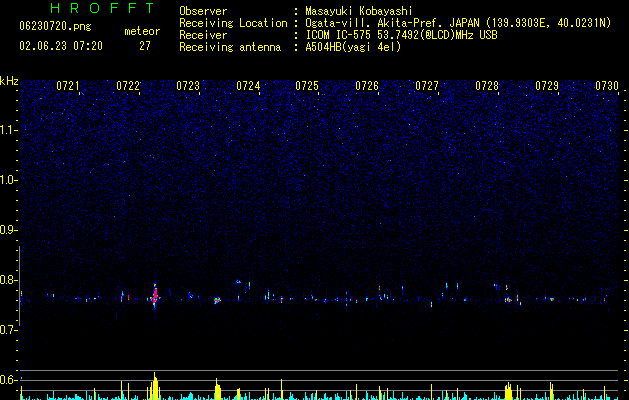Select the filename 06230720.png
This screenshot has width=629, height=400.
(55, 27)
